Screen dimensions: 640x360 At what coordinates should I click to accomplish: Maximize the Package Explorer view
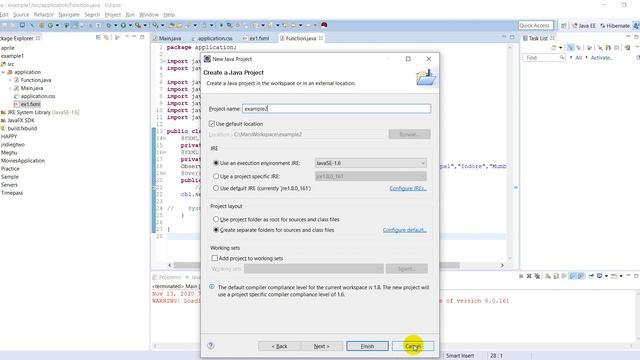click(142, 37)
